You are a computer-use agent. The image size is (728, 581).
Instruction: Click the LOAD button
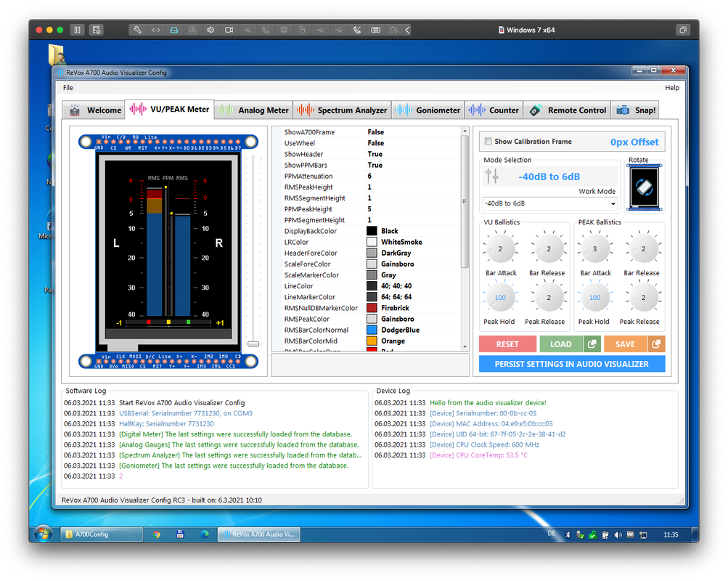point(561,344)
